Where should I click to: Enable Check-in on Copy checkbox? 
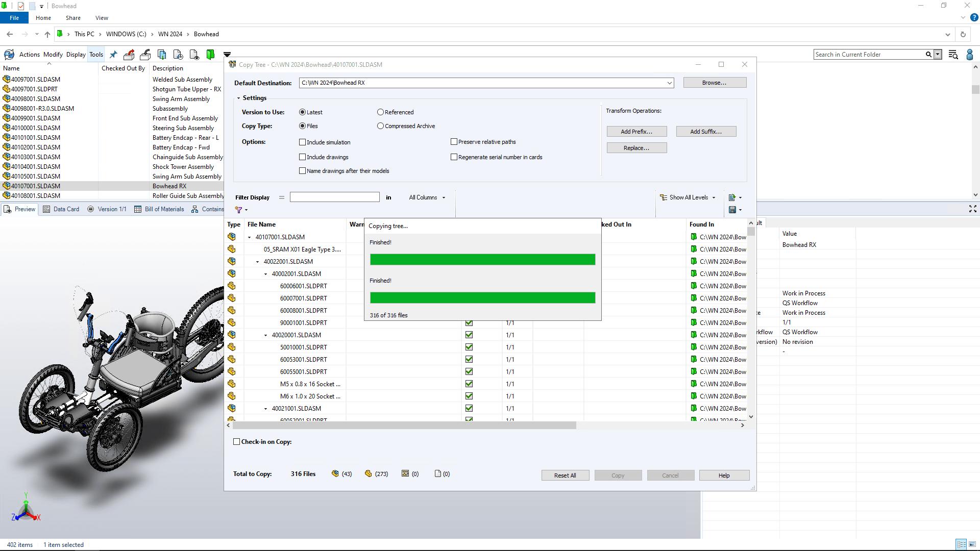236,442
